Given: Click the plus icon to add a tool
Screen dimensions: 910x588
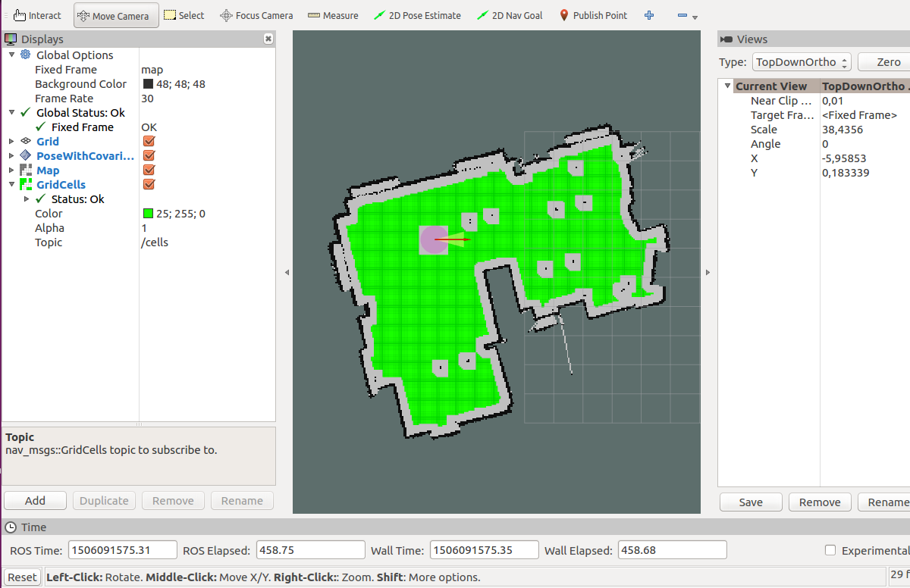Looking at the screenshot, I should coord(648,14).
